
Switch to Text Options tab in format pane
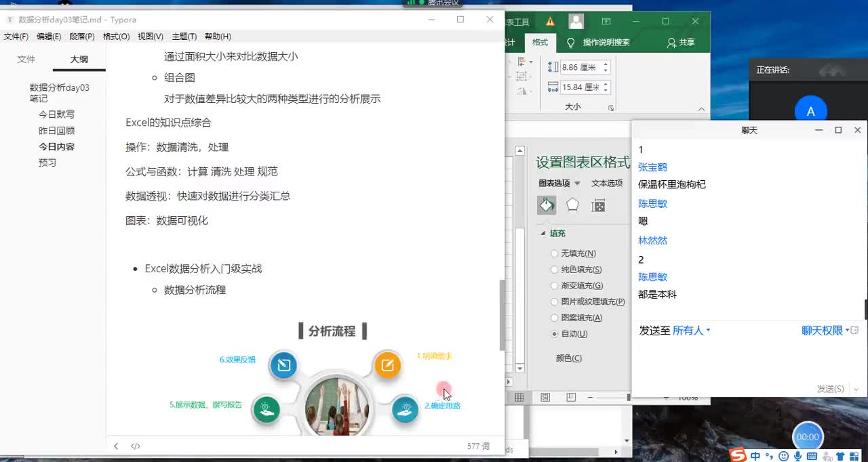point(607,184)
